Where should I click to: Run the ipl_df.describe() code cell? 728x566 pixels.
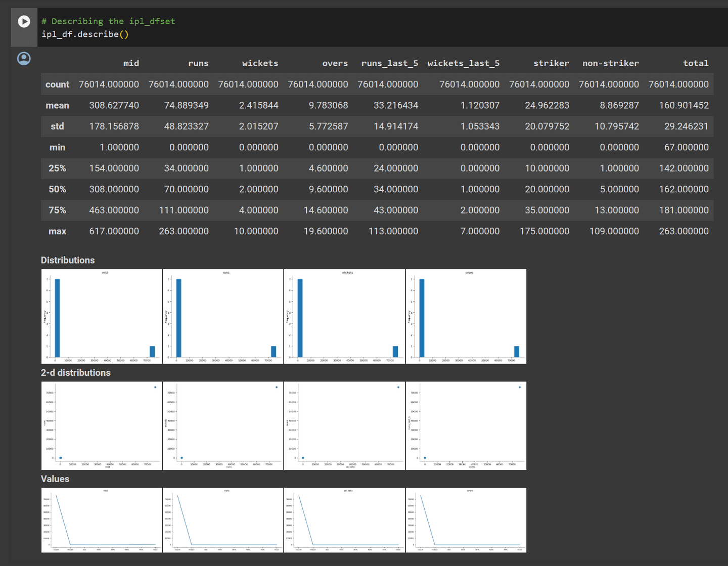24,21
